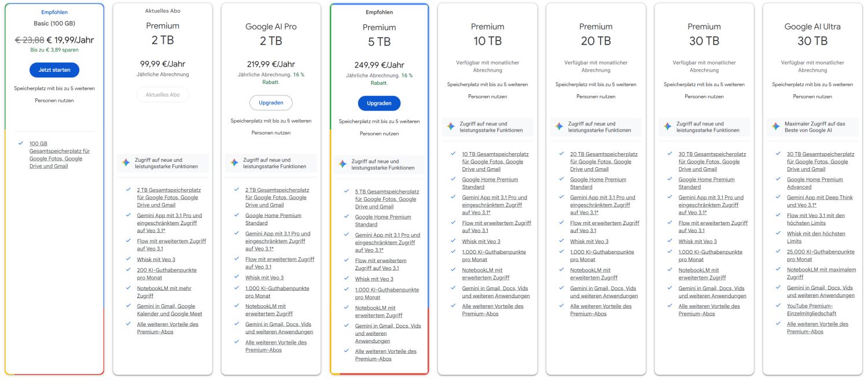The image size is (868, 381).
Task: Click the Gemini sparkle icon in Premium 5 TB column
Action: (x=343, y=163)
